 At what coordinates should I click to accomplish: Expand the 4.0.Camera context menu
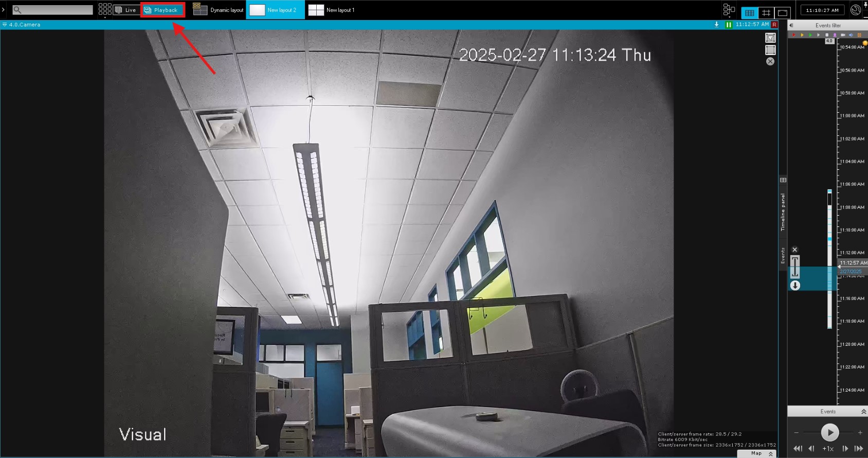point(5,25)
